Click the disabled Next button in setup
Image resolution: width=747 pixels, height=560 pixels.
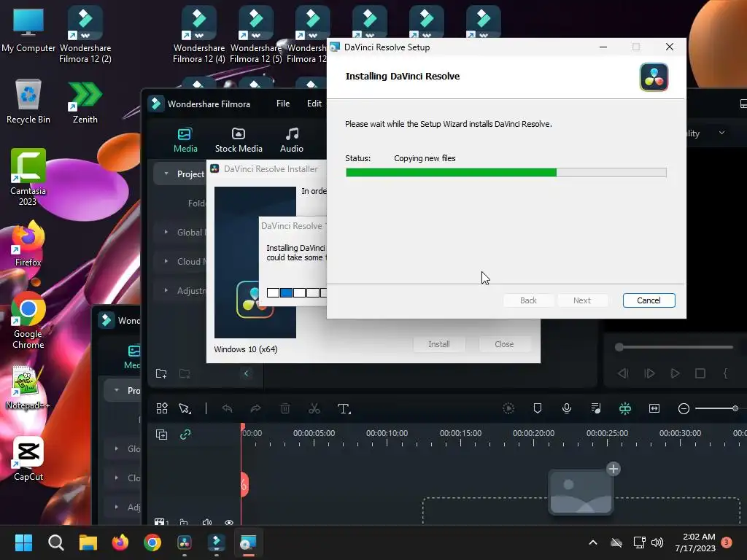tap(581, 300)
